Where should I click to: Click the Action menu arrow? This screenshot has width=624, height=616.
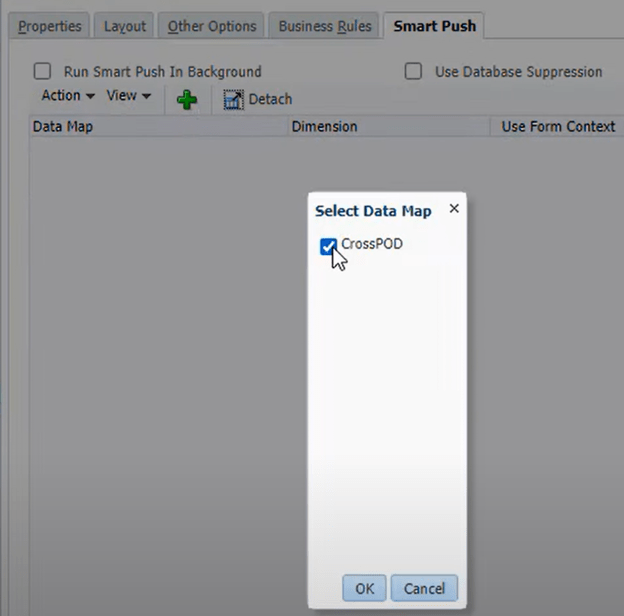coord(90,96)
